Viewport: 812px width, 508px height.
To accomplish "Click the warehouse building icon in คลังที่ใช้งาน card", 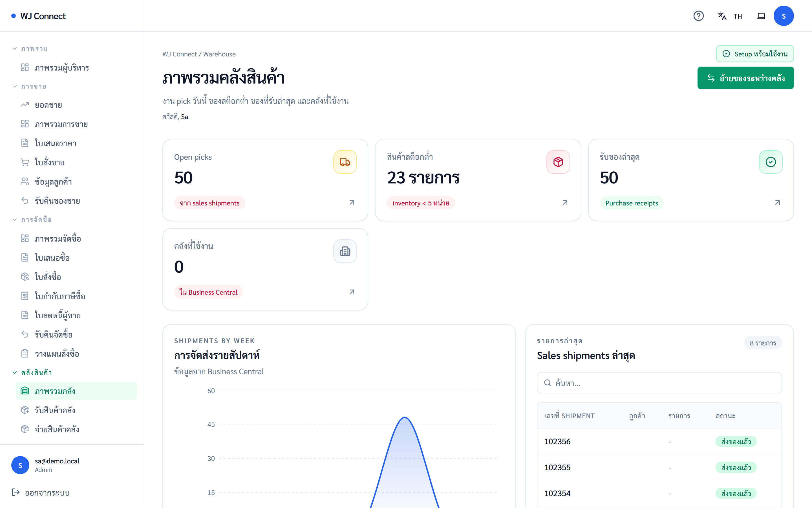I will (x=345, y=251).
